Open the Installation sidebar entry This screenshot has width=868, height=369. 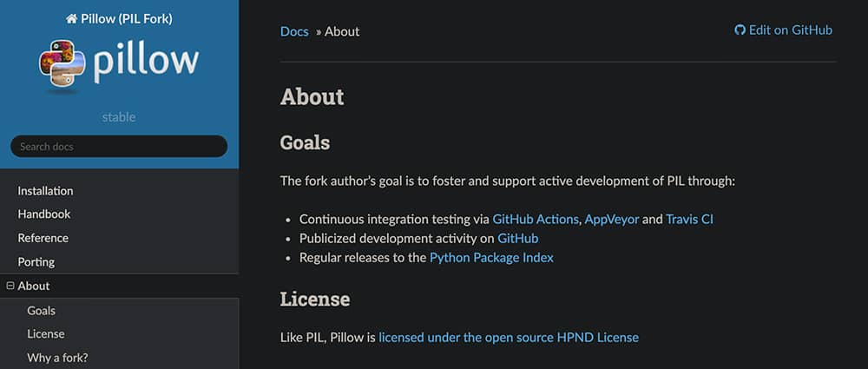[45, 191]
